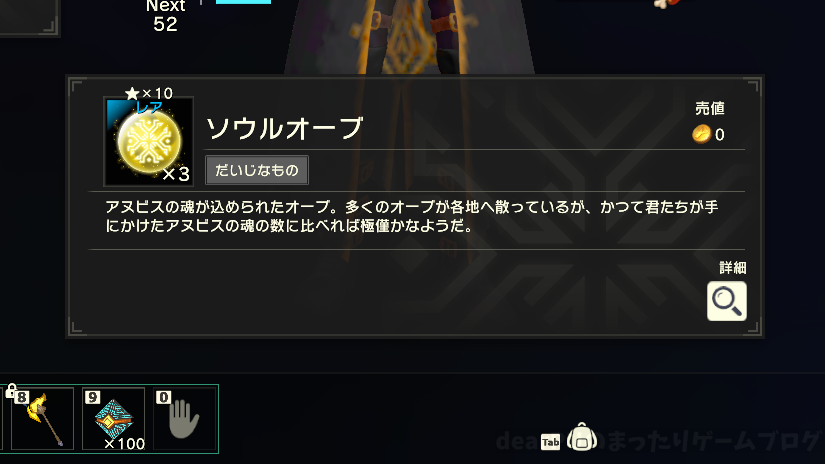Screen dimensions: 825x464
Task: Select the empty hand in hotbar slot 0
Action: pyautogui.click(x=185, y=419)
